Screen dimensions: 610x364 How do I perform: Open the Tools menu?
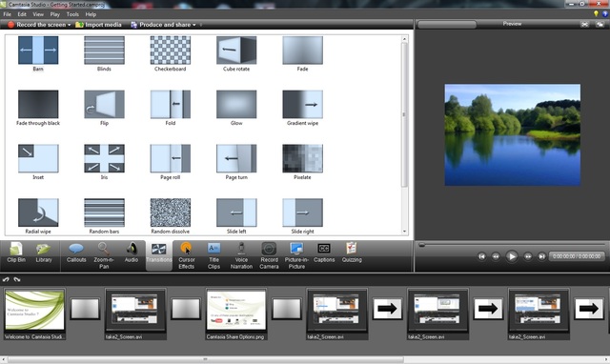pyautogui.click(x=72, y=14)
